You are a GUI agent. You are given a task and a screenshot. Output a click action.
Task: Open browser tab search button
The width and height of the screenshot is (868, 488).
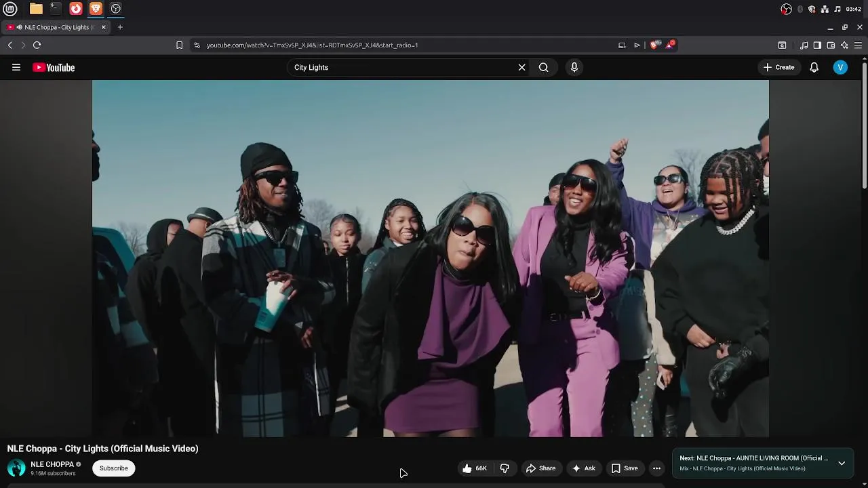click(x=782, y=45)
